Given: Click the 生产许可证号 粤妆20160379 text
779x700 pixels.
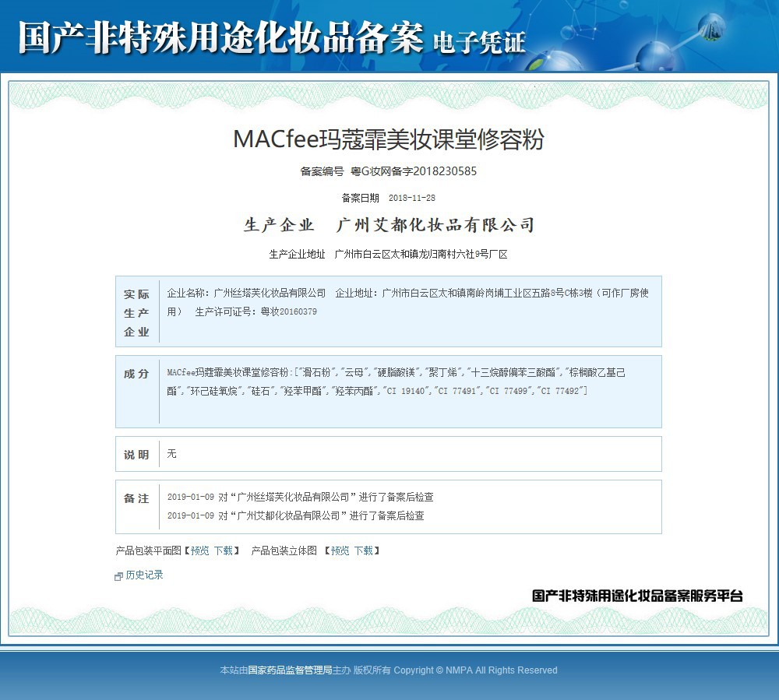Looking at the screenshot, I should tap(256, 311).
